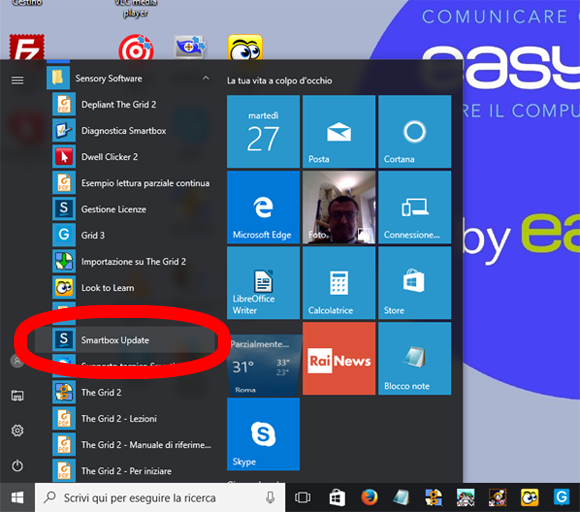Open Task View on the taskbar

click(303, 498)
